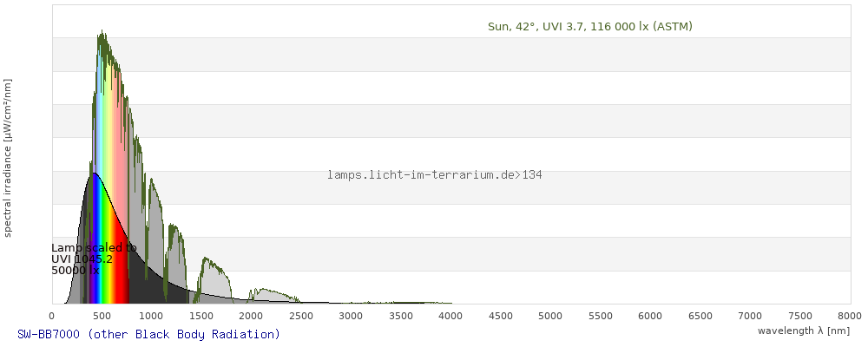Select the Sun 42° UVI 3.7 legend label
868x347 pixels.
(x=589, y=27)
